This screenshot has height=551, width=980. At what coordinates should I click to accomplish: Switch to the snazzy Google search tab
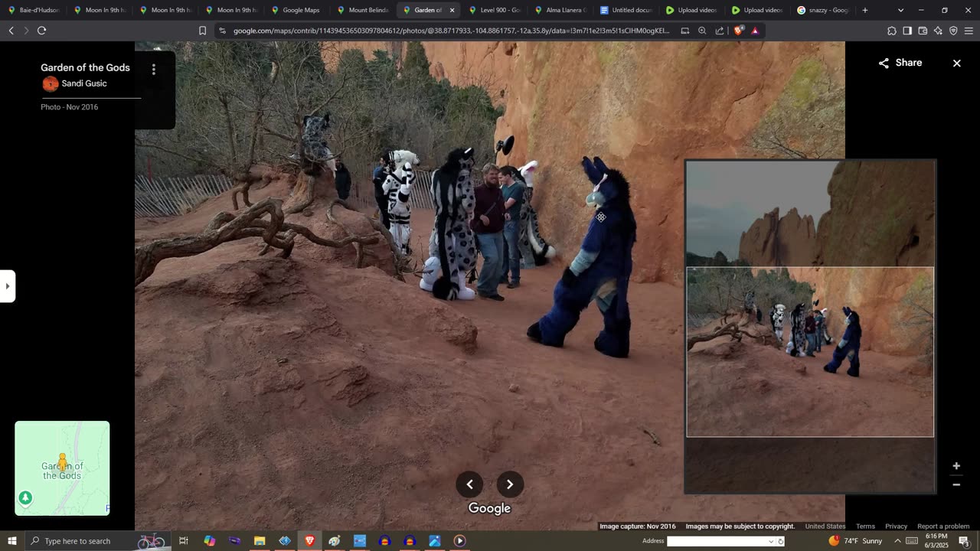coord(822,10)
